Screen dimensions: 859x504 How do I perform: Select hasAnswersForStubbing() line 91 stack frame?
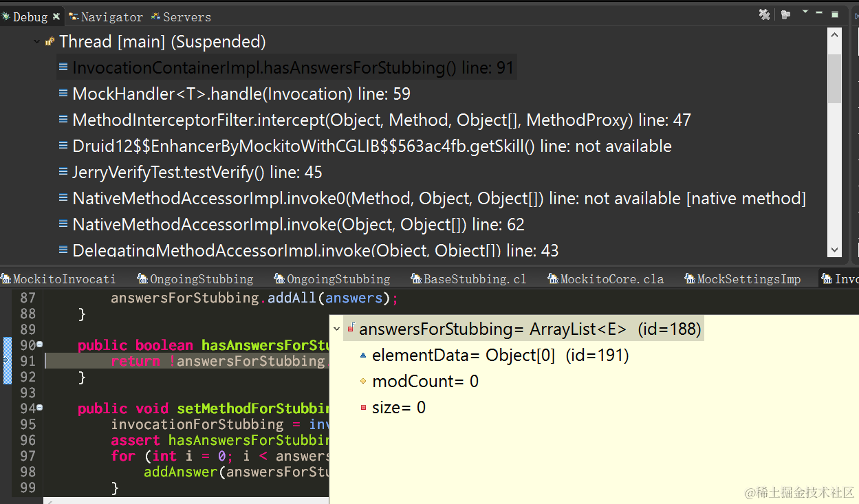[x=286, y=67]
